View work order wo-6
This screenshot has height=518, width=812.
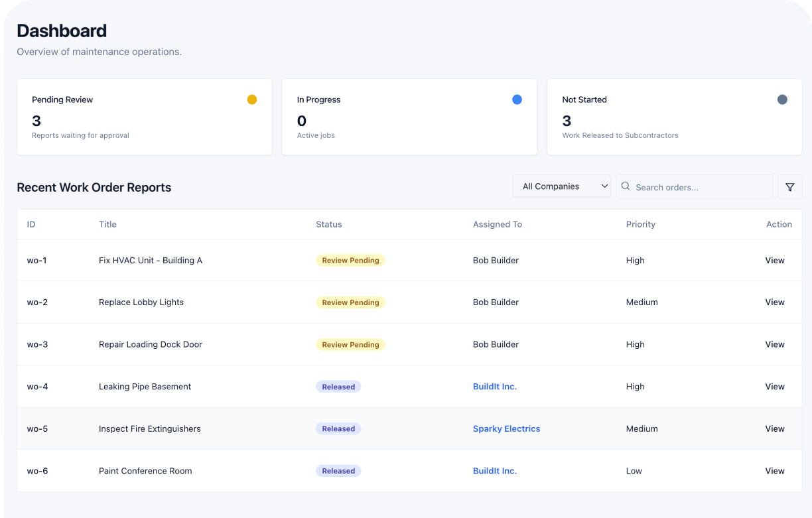pos(775,471)
